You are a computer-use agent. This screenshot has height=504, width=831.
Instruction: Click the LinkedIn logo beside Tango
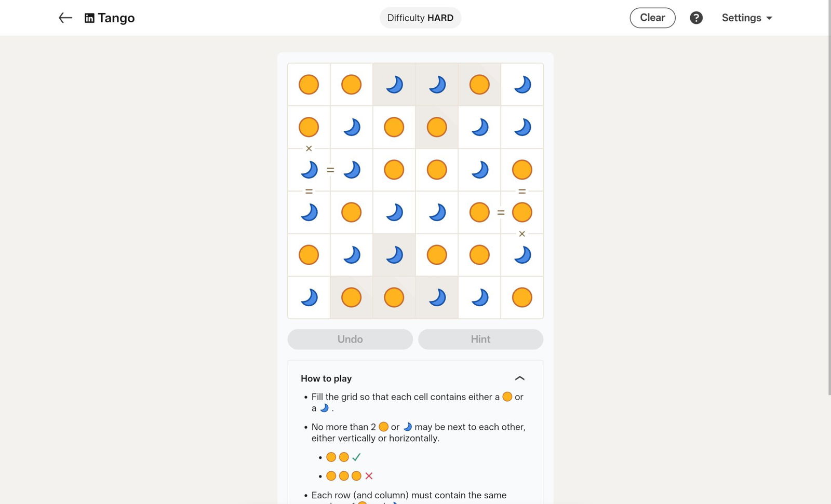[x=89, y=18]
